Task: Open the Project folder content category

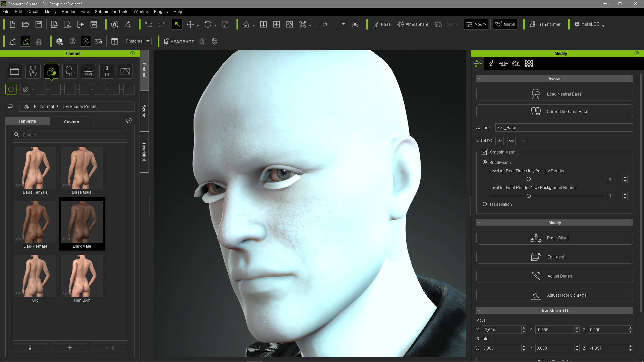Action: point(14,71)
